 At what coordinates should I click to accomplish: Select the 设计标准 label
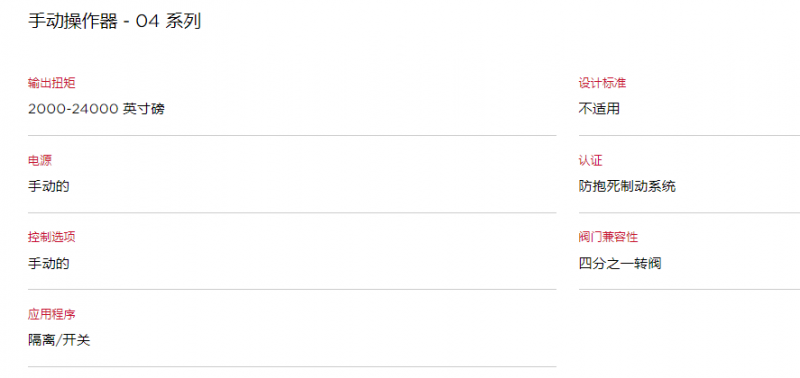click(x=602, y=83)
